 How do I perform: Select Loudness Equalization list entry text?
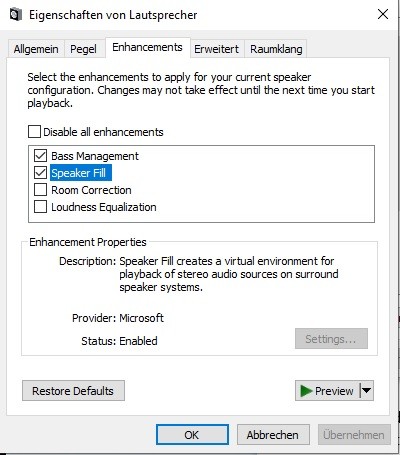pyautogui.click(x=104, y=207)
